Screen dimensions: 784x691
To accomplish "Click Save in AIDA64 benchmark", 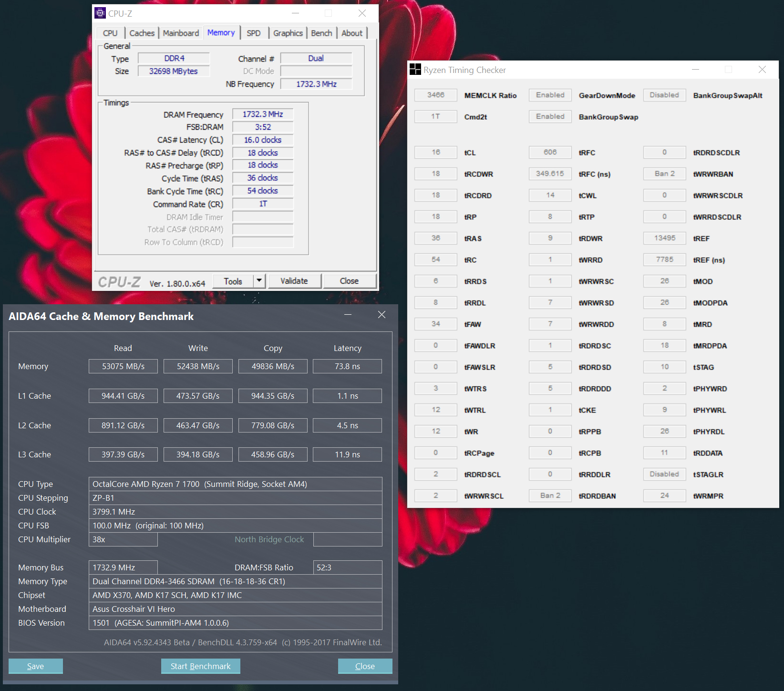I will 36,666.
